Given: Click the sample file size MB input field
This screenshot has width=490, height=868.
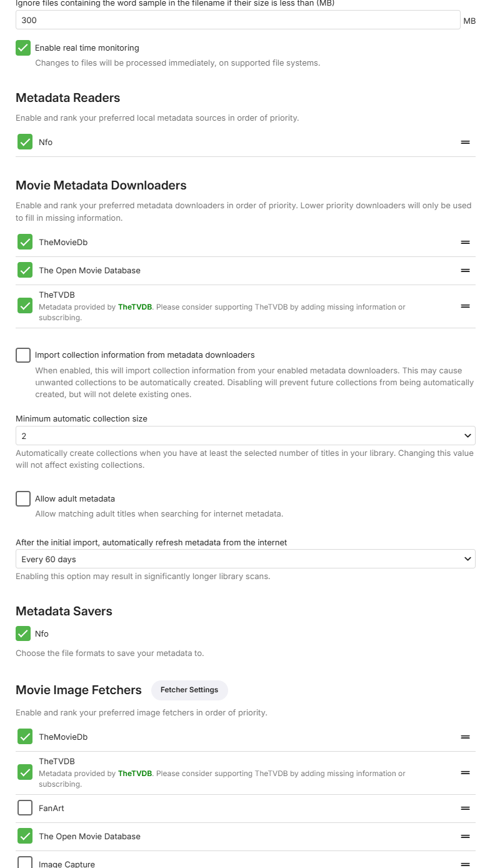Looking at the screenshot, I should click(x=237, y=20).
